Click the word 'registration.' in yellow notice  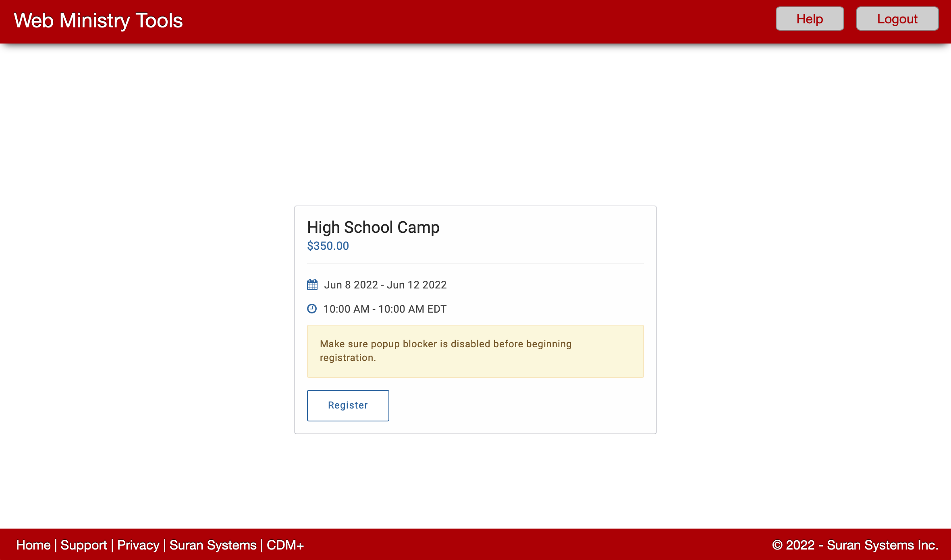[347, 358]
